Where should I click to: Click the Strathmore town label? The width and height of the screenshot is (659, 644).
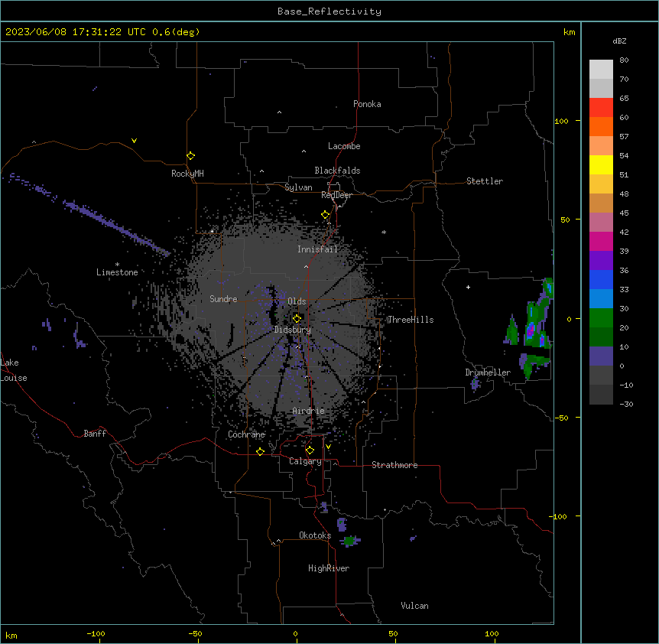pyautogui.click(x=394, y=465)
